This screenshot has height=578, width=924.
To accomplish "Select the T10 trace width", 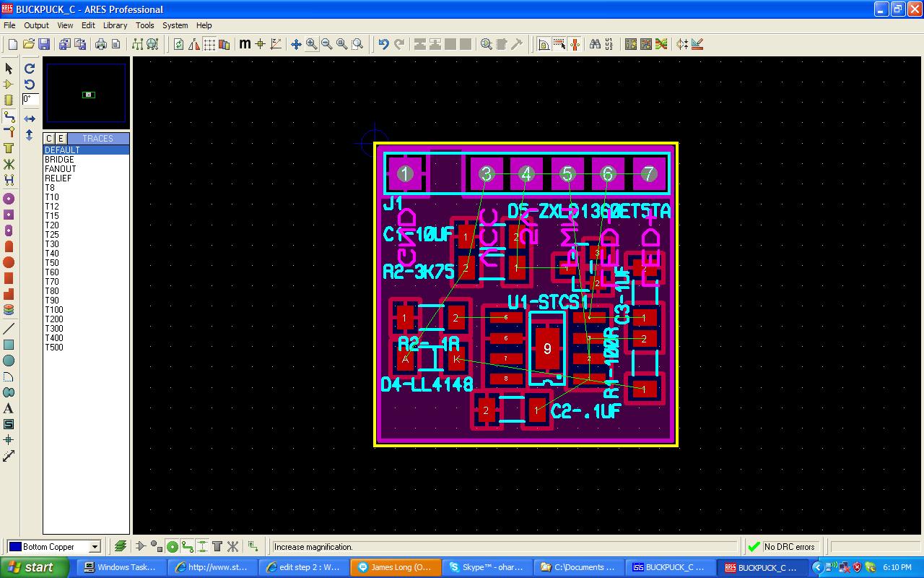I will pos(86,197).
